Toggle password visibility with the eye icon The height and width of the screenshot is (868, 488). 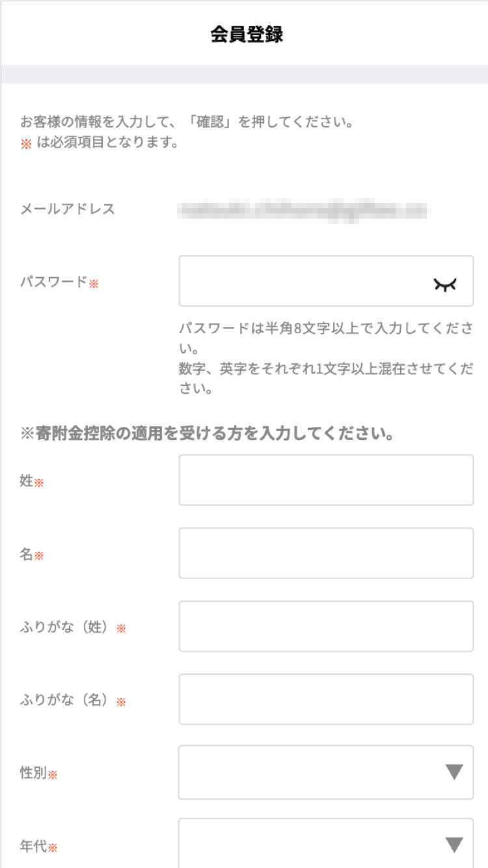445,284
